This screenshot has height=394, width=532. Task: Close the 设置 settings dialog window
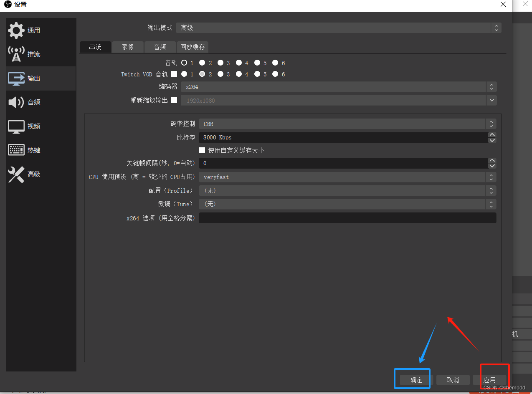pos(503,5)
